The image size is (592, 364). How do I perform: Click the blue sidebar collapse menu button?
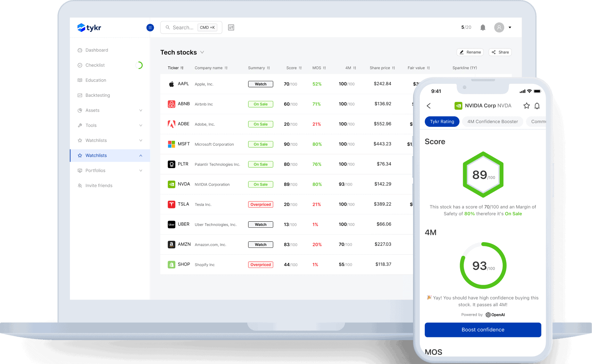pyautogui.click(x=150, y=27)
